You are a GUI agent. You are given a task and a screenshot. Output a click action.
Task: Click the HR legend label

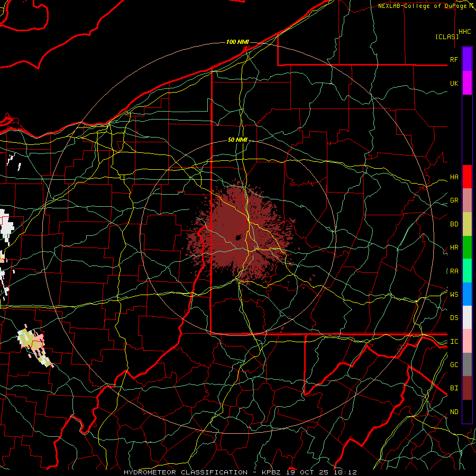click(454, 248)
